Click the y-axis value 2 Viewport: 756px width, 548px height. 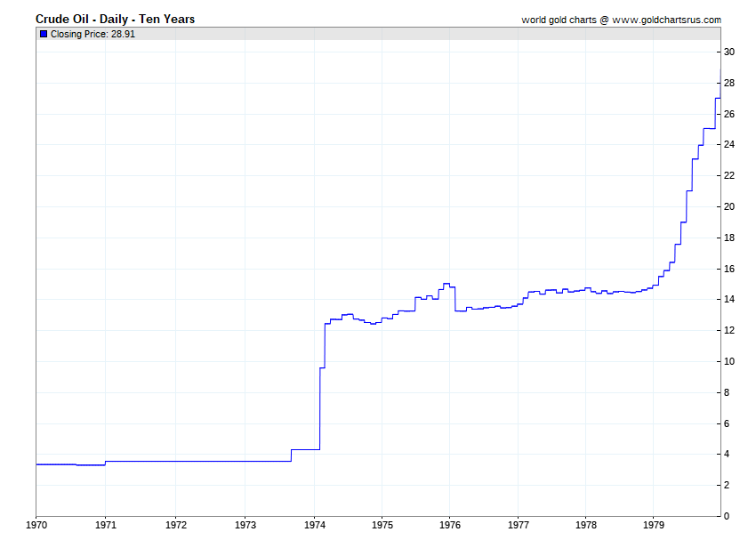point(727,486)
